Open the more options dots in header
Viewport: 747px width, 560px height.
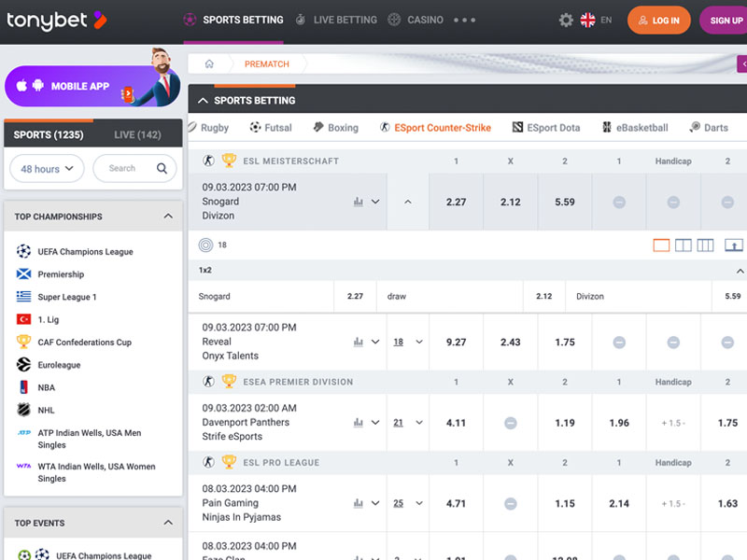coord(464,20)
